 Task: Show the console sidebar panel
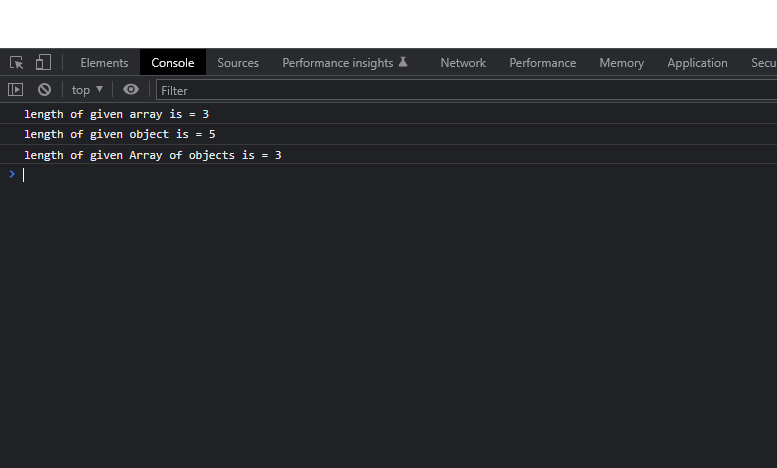15,90
